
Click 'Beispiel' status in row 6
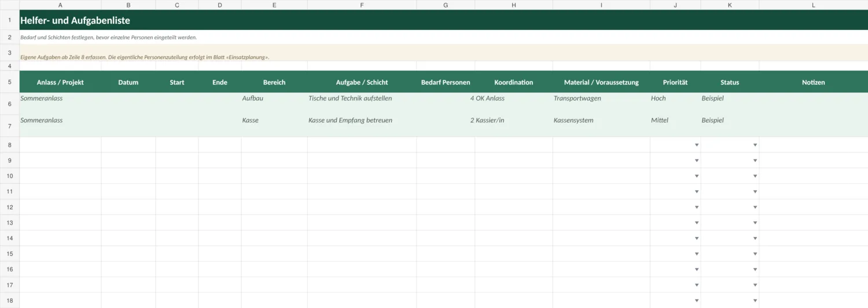tap(713, 98)
